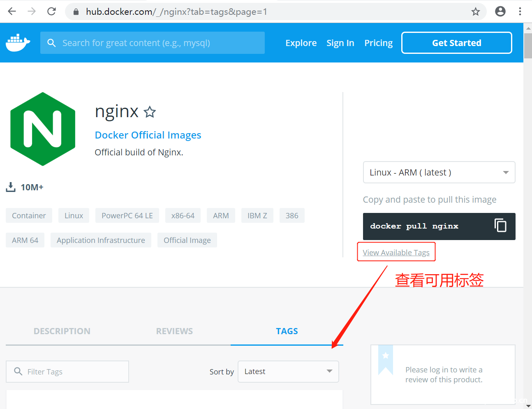Open the browser profile avatar

coord(500,11)
